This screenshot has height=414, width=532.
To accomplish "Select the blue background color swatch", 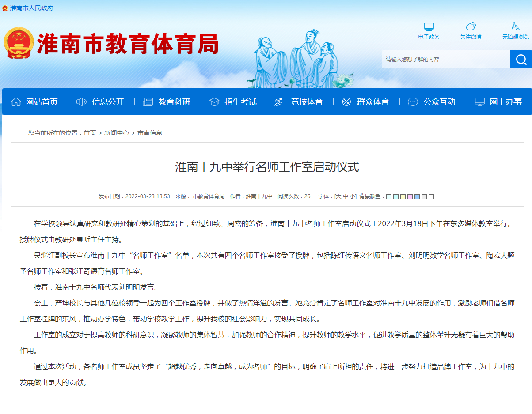I will point(417,196).
